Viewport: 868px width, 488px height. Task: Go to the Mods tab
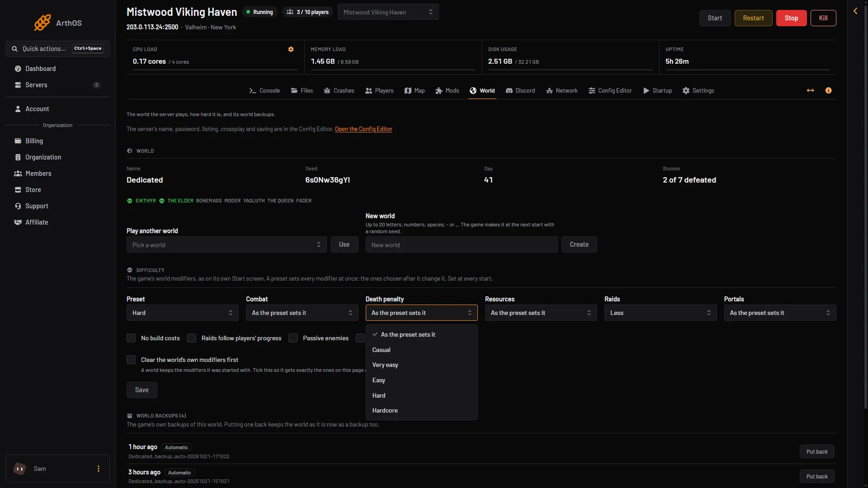coord(447,90)
